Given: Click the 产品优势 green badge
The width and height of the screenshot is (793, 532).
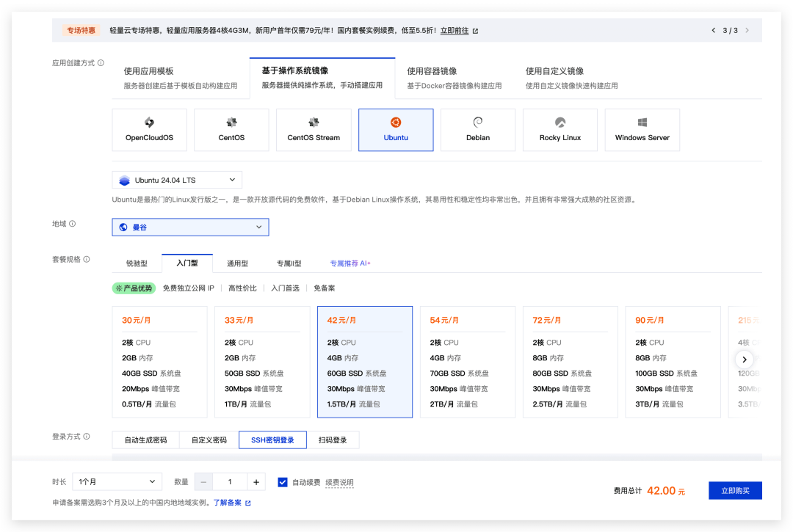Looking at the screenshot, I should click(134, 288).
